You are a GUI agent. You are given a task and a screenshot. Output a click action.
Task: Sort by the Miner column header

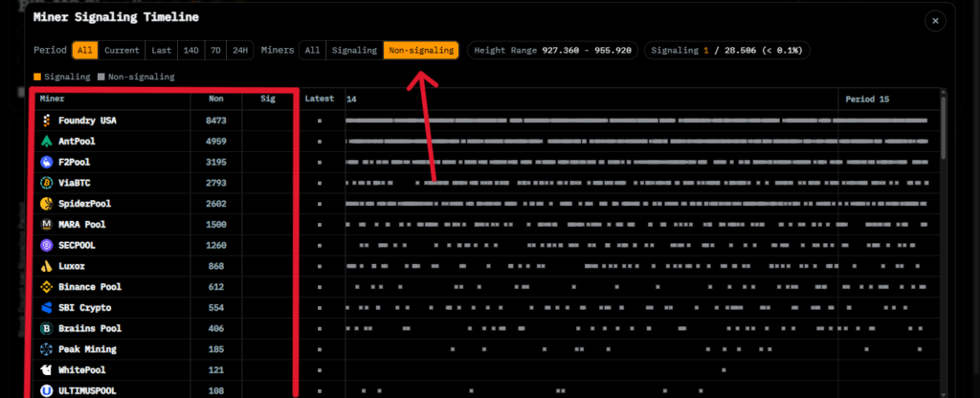click(x=52, y=99)
